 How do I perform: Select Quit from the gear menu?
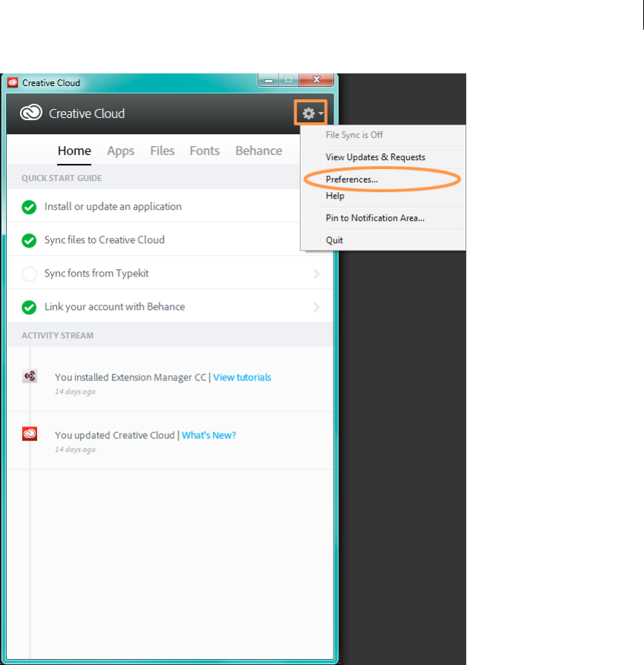[382, 240]
